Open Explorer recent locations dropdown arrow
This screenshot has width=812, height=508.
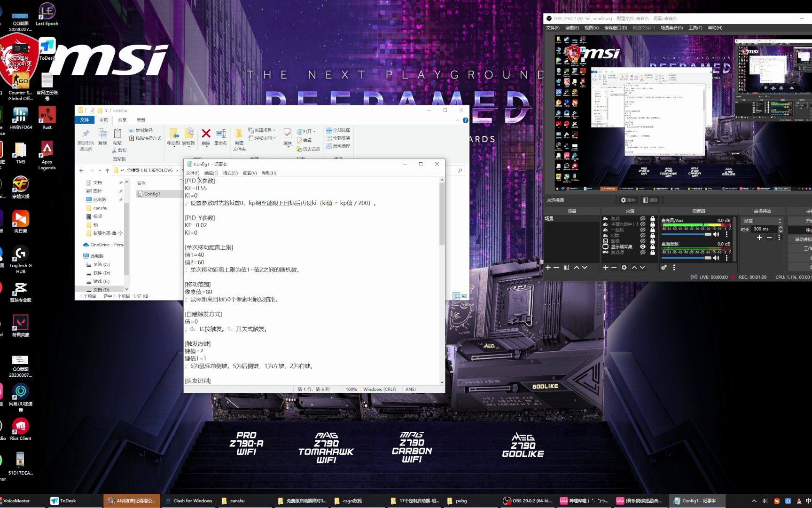coord(100,170)
